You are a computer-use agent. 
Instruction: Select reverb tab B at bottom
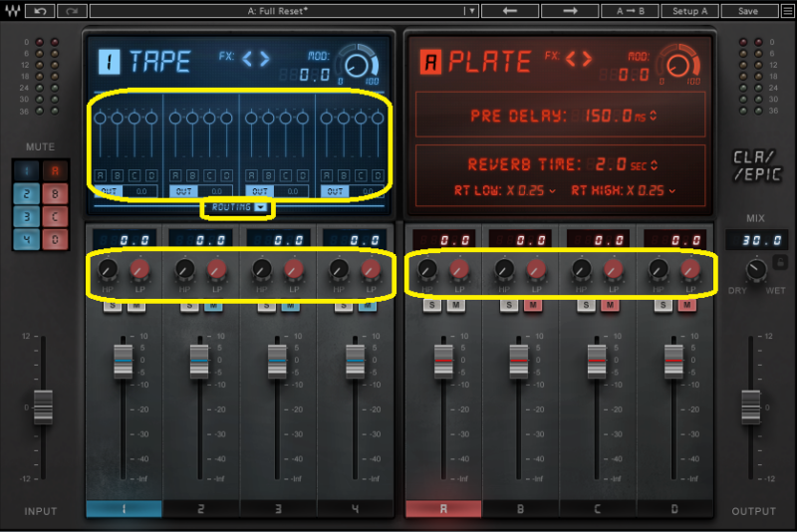pyautogui.click(x=521, y=509)
